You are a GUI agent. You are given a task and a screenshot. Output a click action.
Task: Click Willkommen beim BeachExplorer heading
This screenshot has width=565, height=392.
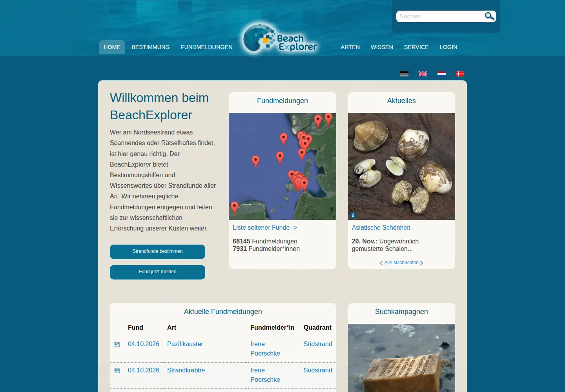pyautogui.click(x=159, y=106)
